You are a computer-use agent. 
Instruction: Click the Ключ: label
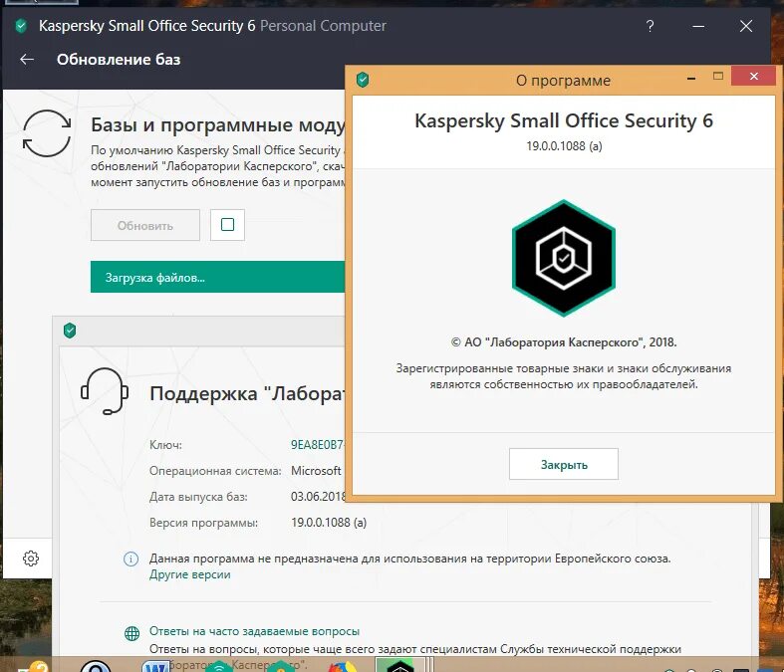[x=165, y=445]
